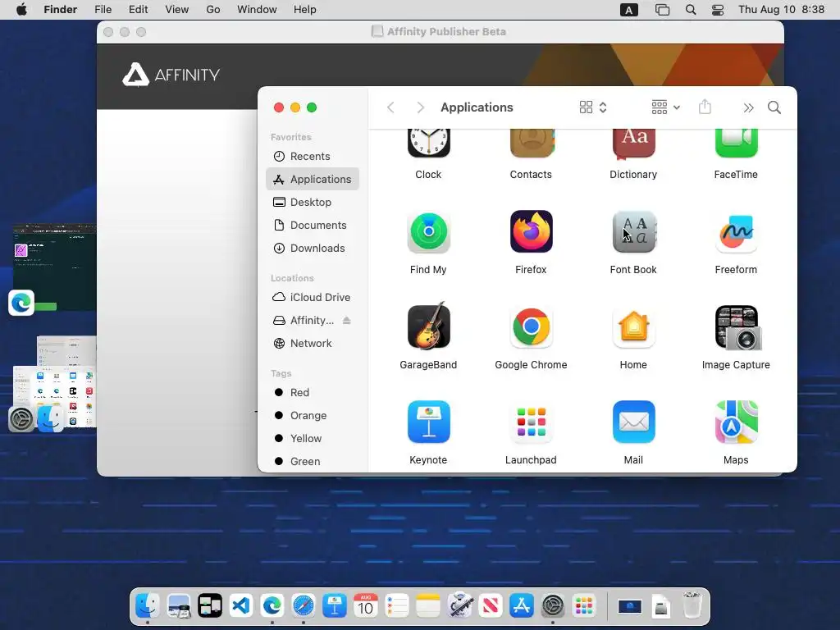Select the Launchpad icon in Applications
840x630 pixels.
click(x=532, y=422)
